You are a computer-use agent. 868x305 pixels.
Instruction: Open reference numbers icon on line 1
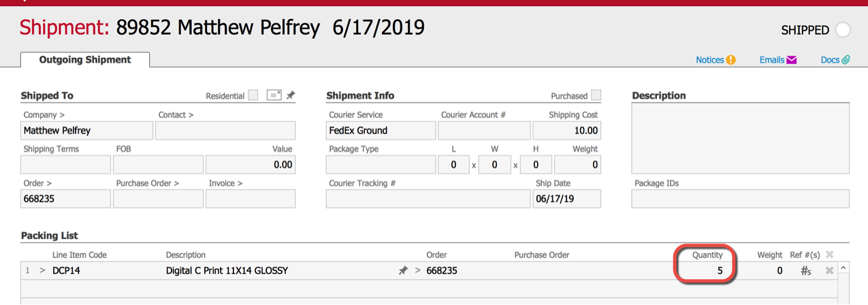coord(806,271)
